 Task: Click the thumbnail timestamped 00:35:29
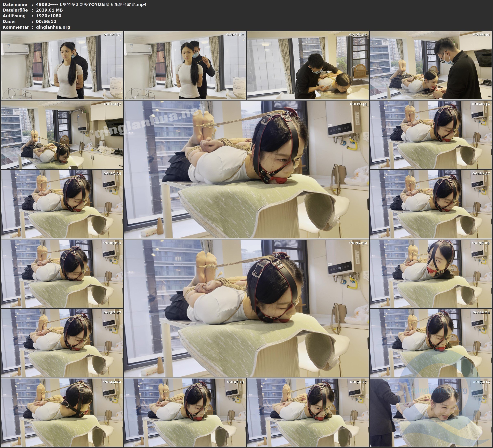[x=431, y=274]
